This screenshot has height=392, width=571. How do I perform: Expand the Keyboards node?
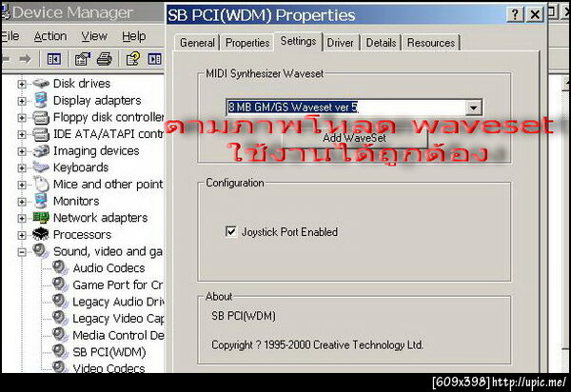(22, 167)
